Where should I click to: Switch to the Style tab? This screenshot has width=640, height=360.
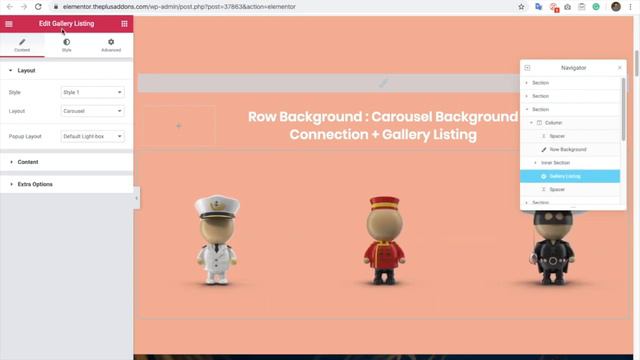[x=67, y=45]
